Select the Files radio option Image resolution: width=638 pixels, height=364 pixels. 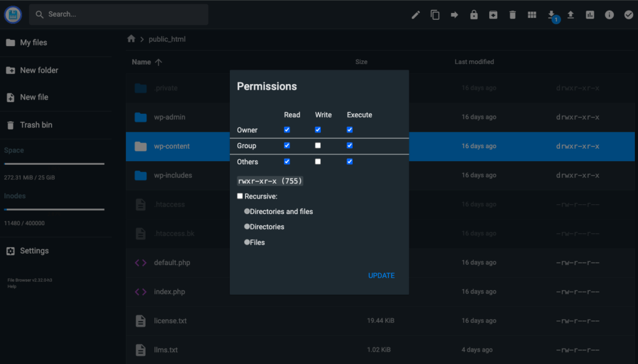[247, 241]
